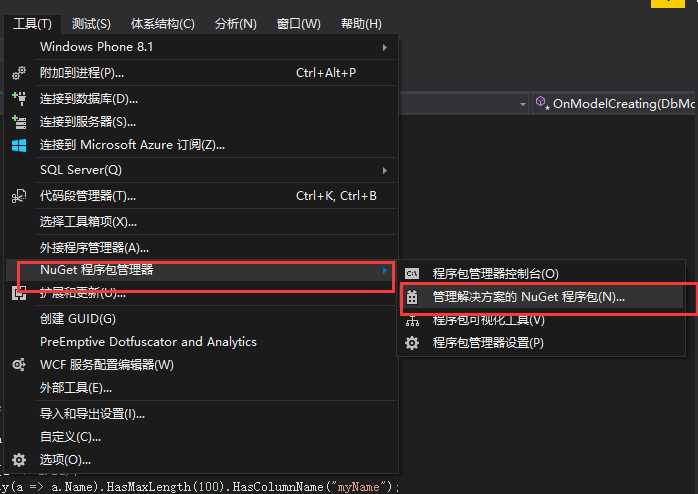Choose 外接程序管理器(A)... menu entry
The image size is (698, 494).
[x=201, y=247]
